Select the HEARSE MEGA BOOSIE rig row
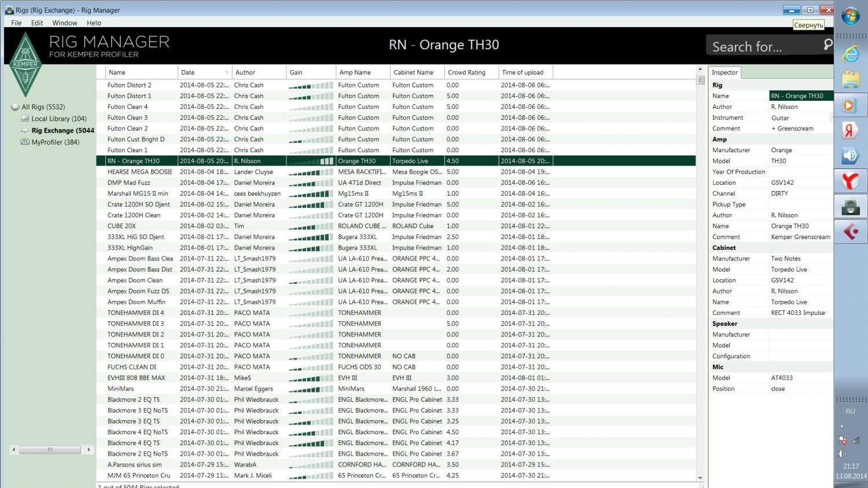Image resolution: width=868 pixels, height=488 pixels. (140, 172)
